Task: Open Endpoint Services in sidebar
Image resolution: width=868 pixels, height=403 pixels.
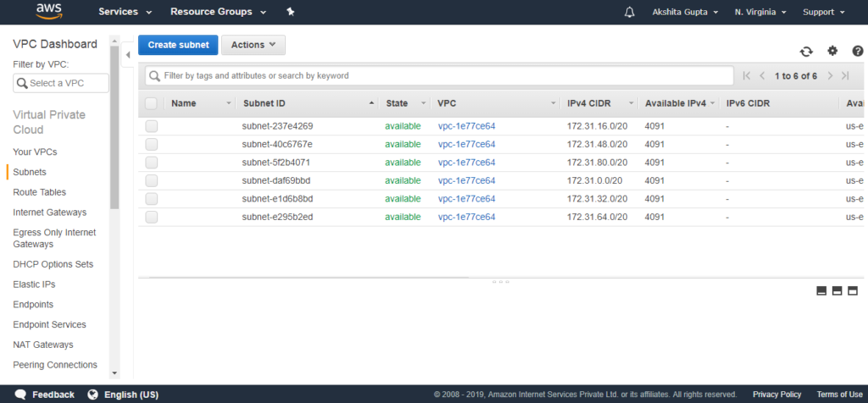Action: tap(49, 324)
